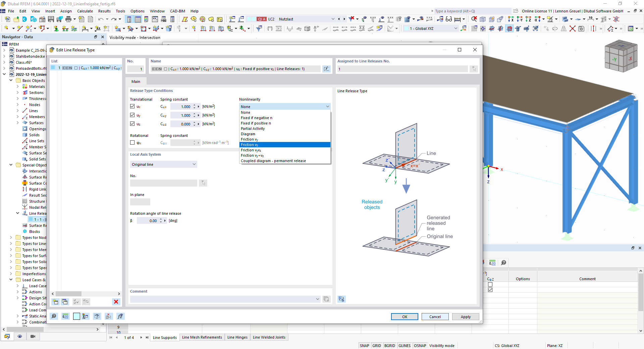The width and height of the screenshot is (644, 349).
Task: Open the Calculate menu
Action: coord(85,11)
